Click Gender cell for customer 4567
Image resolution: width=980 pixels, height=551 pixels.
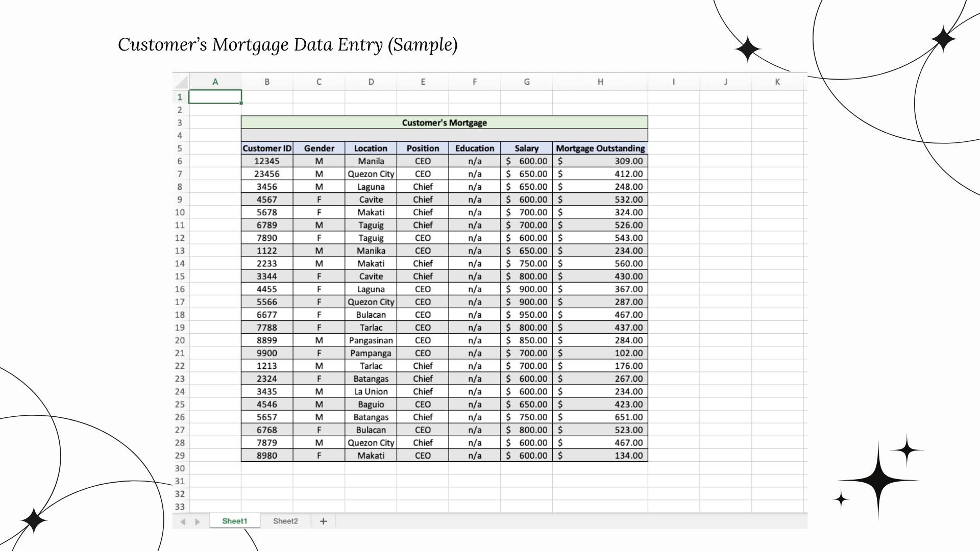pyautogui.click(x=319, y=199)
